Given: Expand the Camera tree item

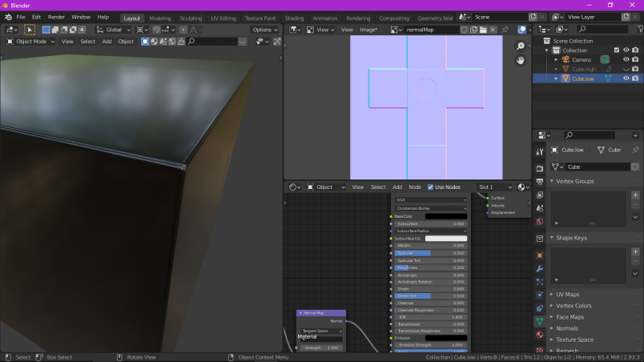Looking at the screenshot, I should [x=556, y=59].
